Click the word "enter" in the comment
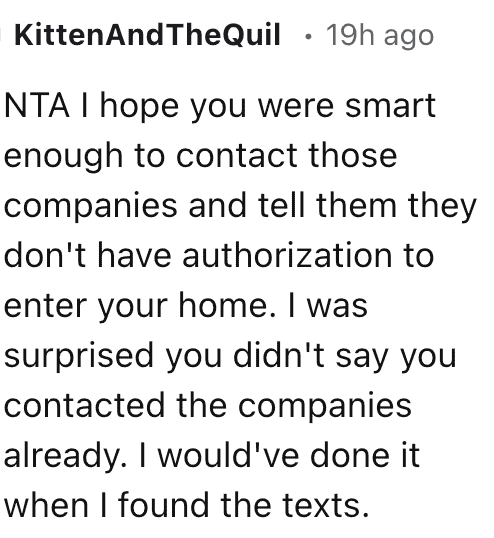 pos(45,307)
